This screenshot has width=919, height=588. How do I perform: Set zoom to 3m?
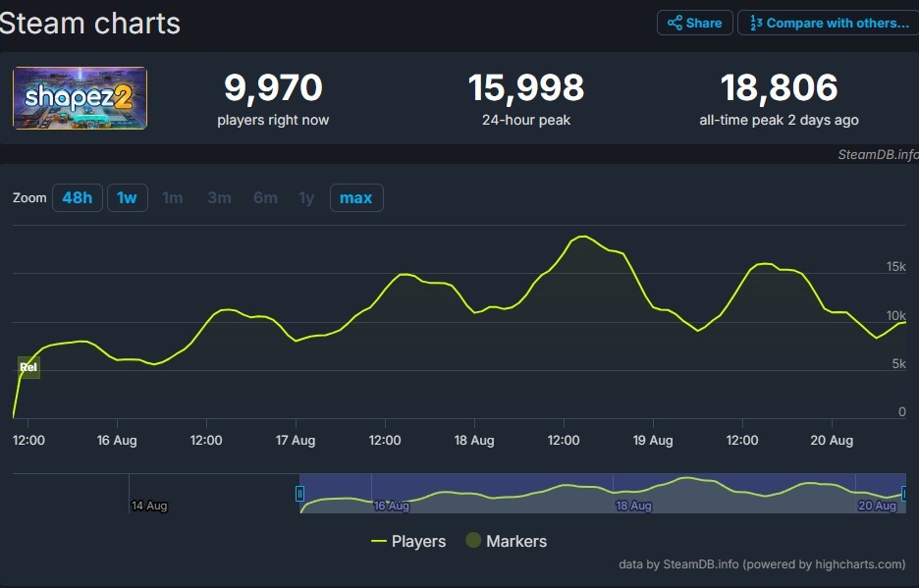click(219, 197)
